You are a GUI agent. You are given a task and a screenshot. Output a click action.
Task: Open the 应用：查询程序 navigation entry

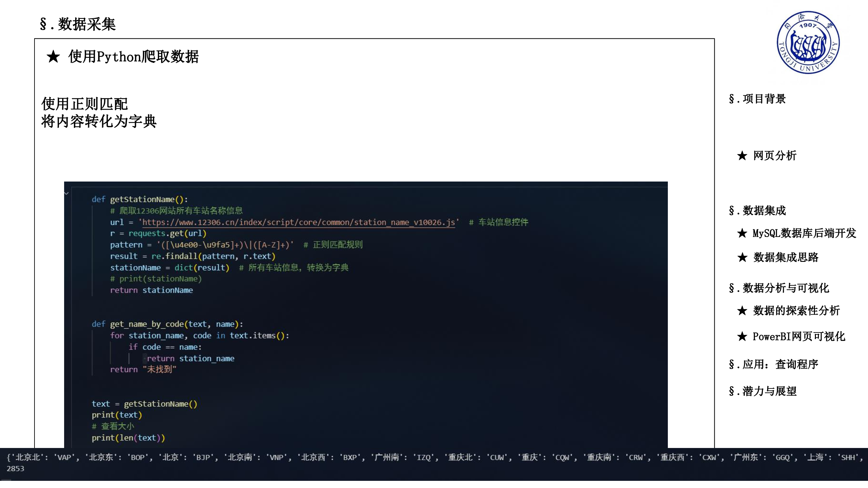pos(777,364)
